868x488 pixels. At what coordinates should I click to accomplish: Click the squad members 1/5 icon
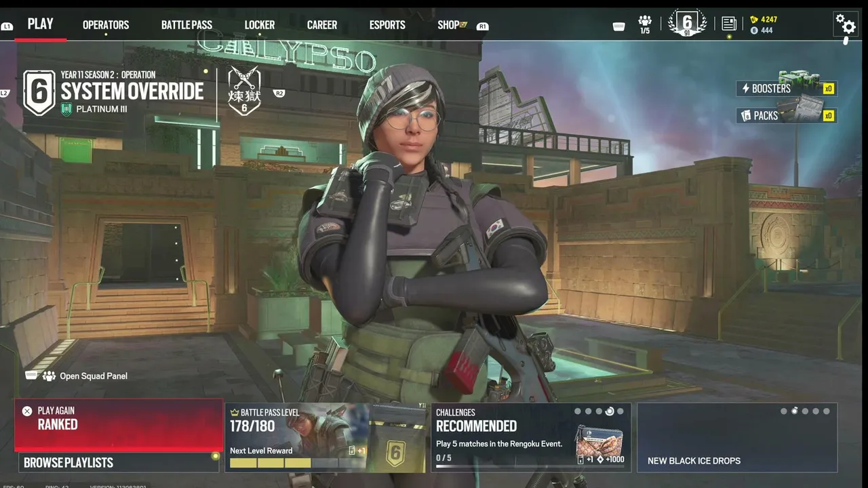tap(645, 24)
